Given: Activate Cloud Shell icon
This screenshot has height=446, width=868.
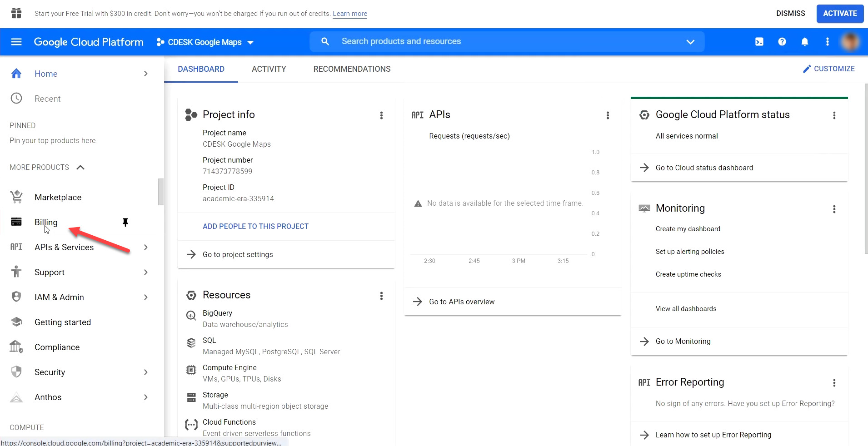Looking at the screenshot, I should pos(759,42).
